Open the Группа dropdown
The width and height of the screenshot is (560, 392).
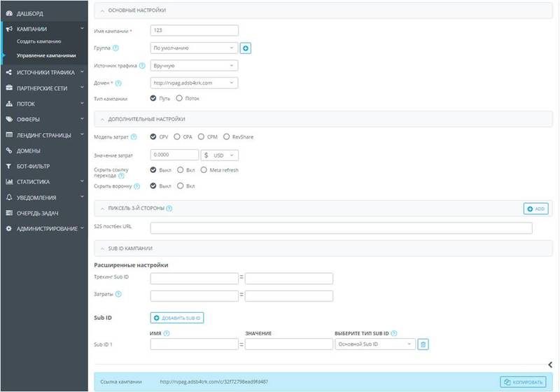[x=194, y=48]
